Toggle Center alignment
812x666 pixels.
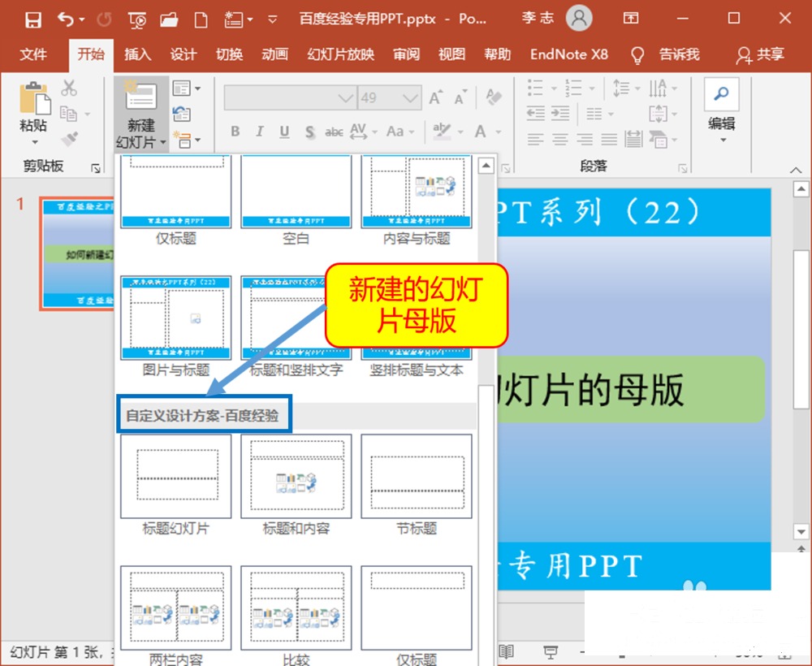coord(560,139)
